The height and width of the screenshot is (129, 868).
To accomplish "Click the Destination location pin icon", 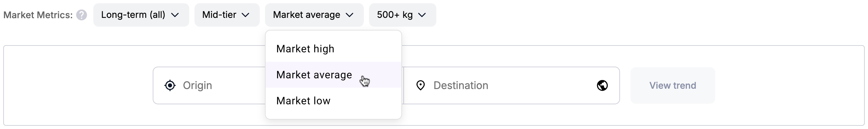I will [421, 85].
